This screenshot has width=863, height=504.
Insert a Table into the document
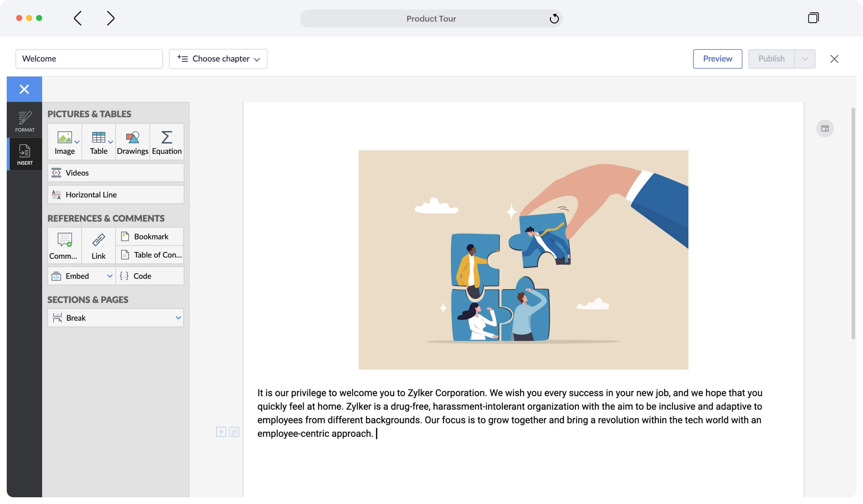(x=98, y=141)
